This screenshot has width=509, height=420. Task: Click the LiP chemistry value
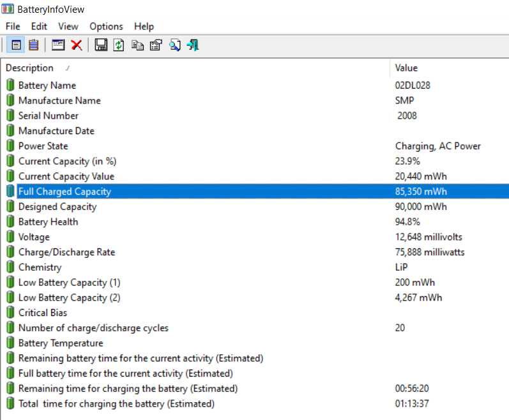click(x=401, y=267)
